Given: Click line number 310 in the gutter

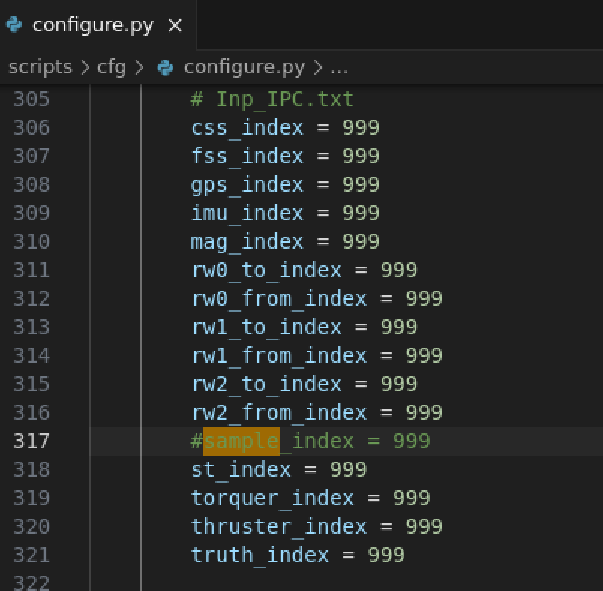Looking at the screenshot, I should (32, 241).
